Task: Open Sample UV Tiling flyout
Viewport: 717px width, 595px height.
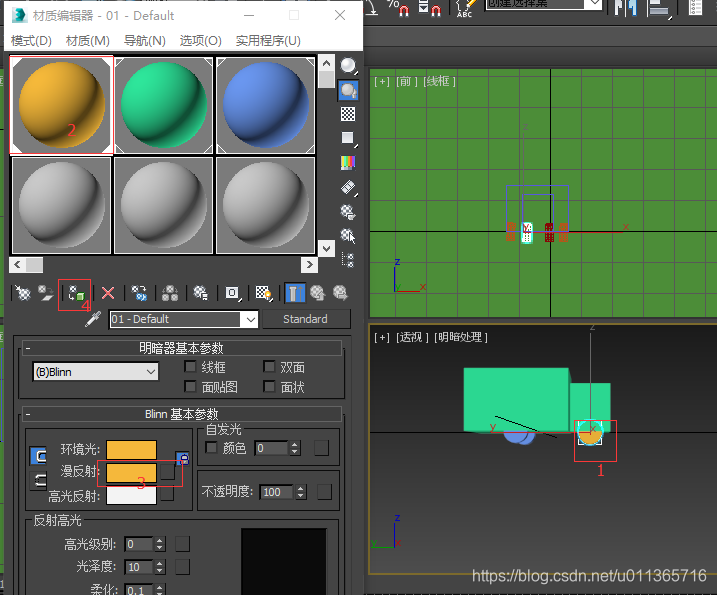Action: tap(348, 138)
